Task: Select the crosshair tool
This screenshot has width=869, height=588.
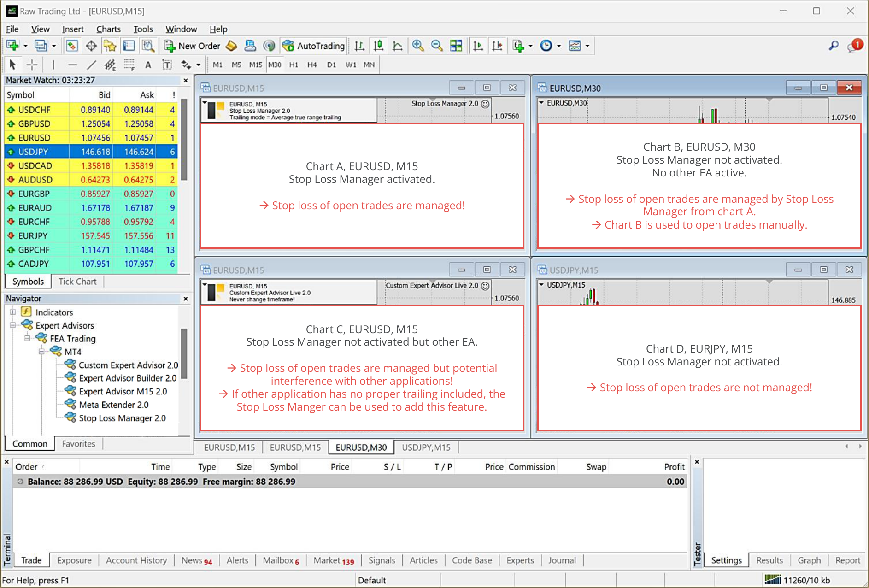Action: coord(32,65)
